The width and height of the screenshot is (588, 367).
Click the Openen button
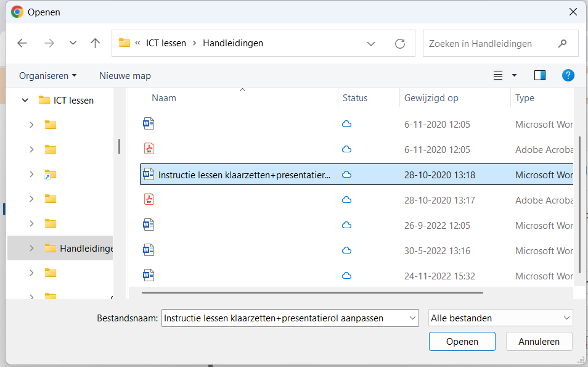click(462, 342)
